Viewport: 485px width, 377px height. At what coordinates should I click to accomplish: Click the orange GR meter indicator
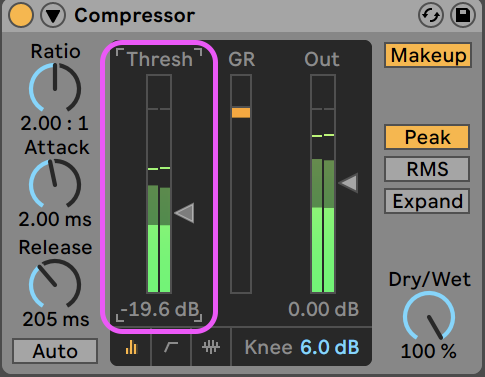[241, 113]
